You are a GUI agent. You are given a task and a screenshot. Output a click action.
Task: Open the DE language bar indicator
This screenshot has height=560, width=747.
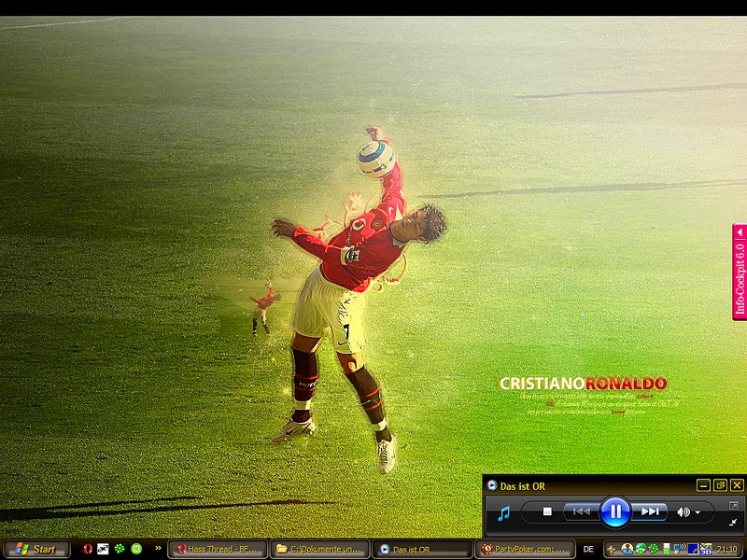point(588,549)
